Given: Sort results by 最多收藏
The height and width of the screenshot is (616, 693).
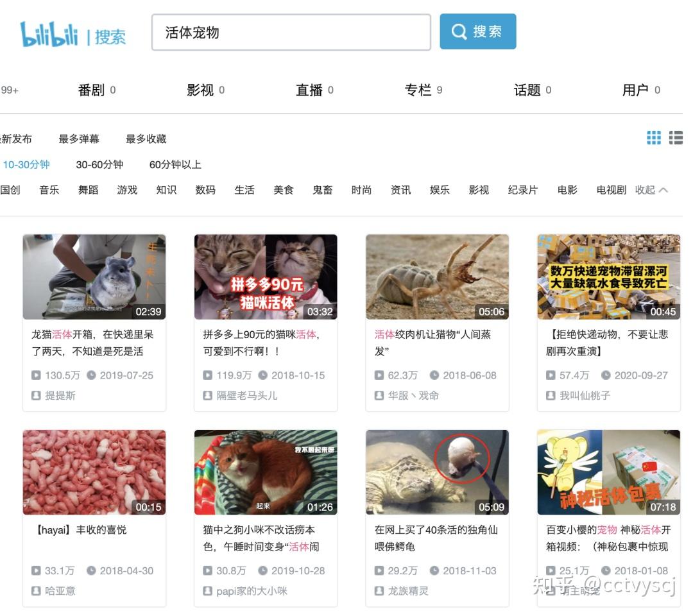Looking at the screenshot, I should [146, 139].
